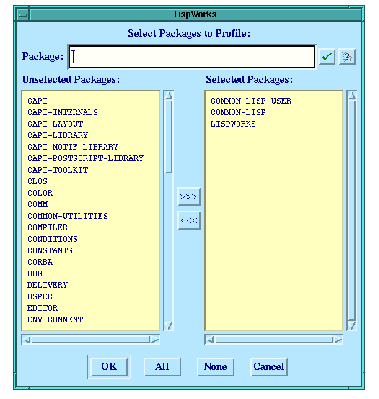The height and width of the screenshot is (399, 379).
Task: Click the <<< move to unselected button
Action: coord(189,220)
